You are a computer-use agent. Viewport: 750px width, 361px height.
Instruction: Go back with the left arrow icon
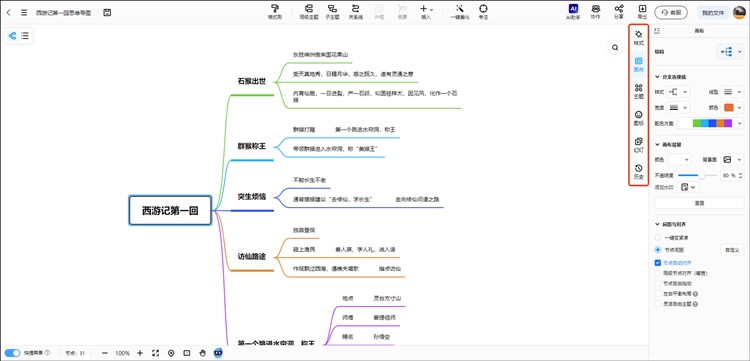click(x=9, y=13)
